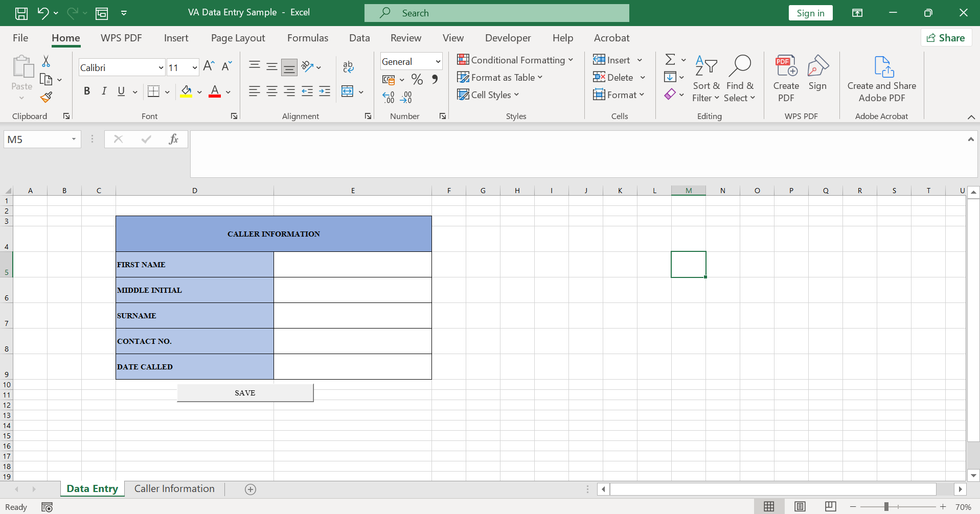Click the SAVE form button
Screen dimensions: 980x514
click(245, 393)
